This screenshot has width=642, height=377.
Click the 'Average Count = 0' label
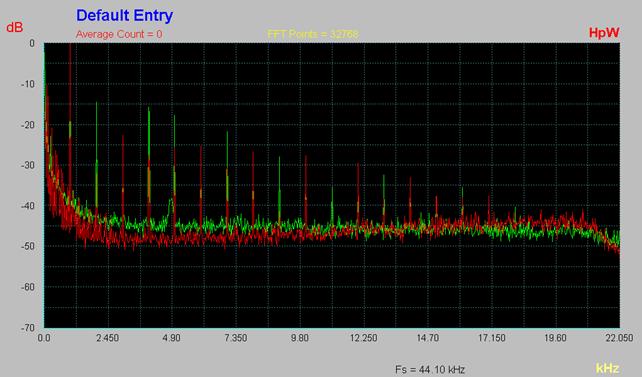pos(119,34)
